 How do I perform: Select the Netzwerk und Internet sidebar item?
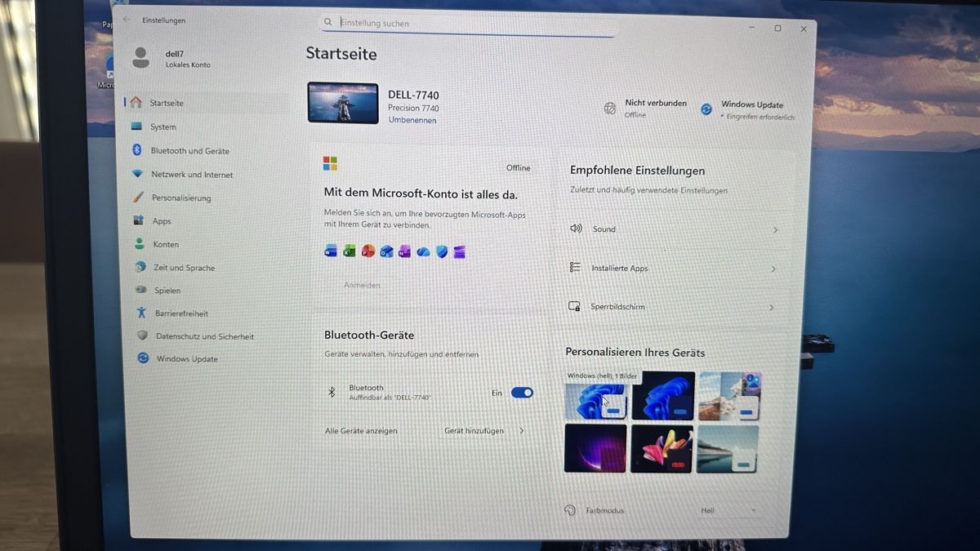coord(192,175)
